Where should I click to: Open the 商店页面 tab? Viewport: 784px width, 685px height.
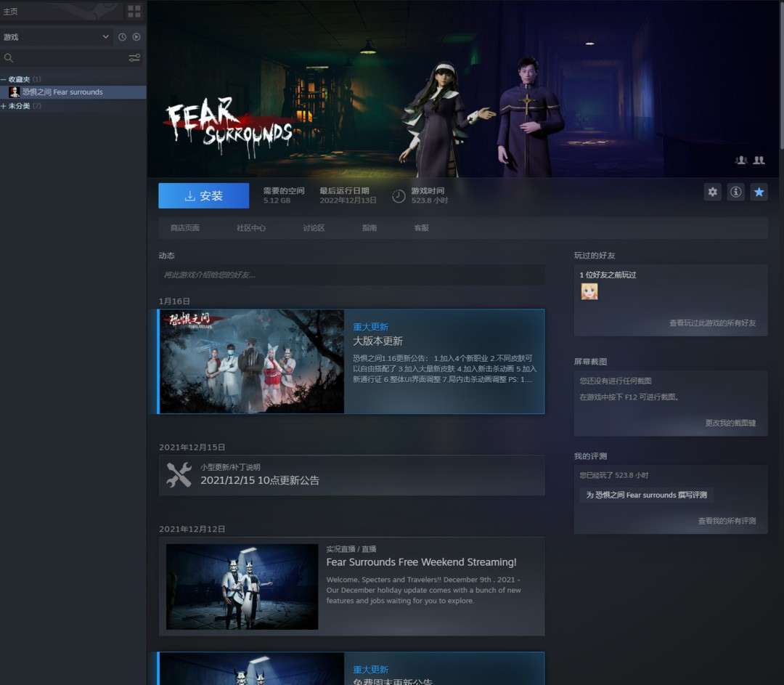(185, 227)
